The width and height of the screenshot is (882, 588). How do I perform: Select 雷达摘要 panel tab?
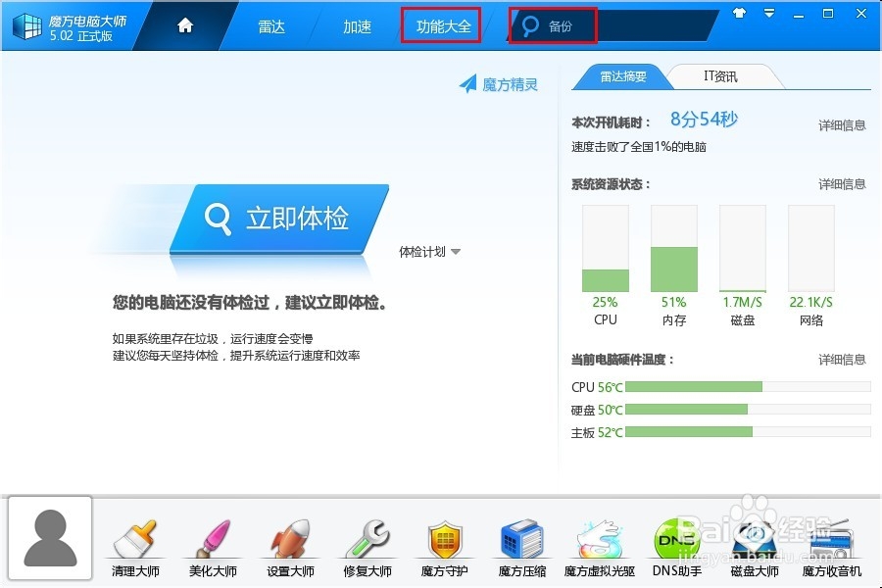pyautogui.click(x=622, y=76)
